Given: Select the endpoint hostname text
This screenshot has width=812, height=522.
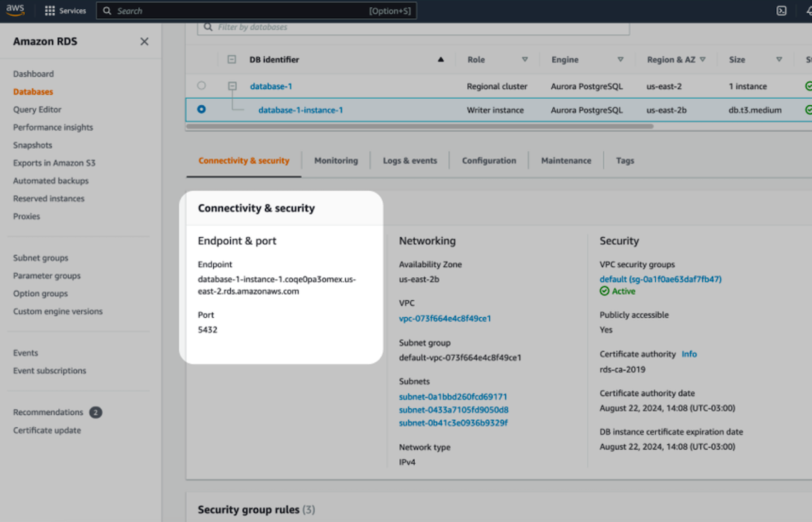Looking at the screenshot, I should pos(277,285).
